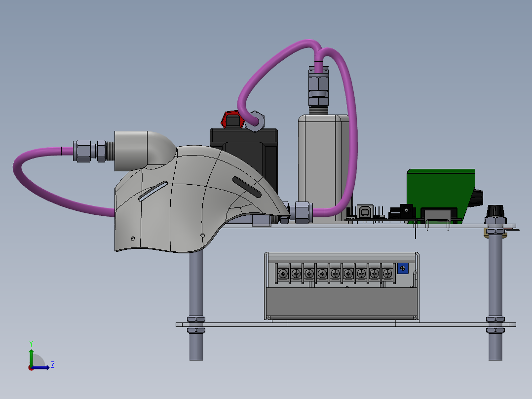Select the nut under the left rod's base plate
The height and width of the screenshot is (399, 532).
click(196, 330)
